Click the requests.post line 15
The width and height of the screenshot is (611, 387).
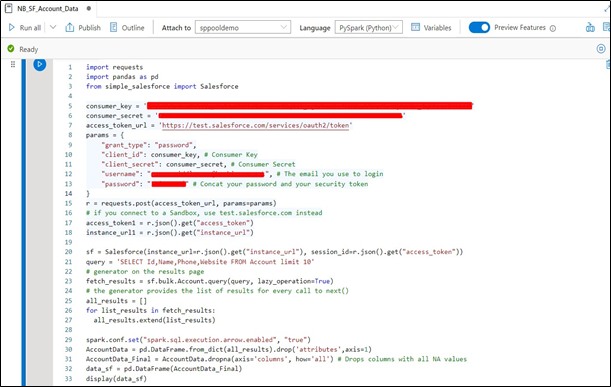(181, 203)
